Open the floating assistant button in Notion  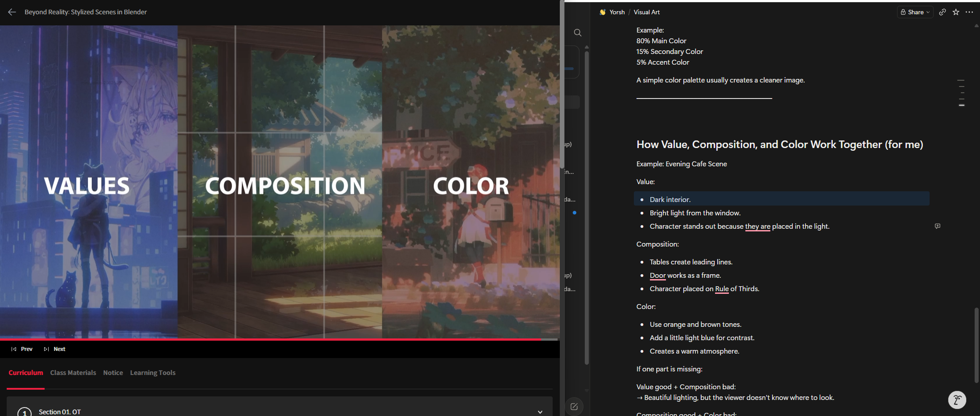957,400
